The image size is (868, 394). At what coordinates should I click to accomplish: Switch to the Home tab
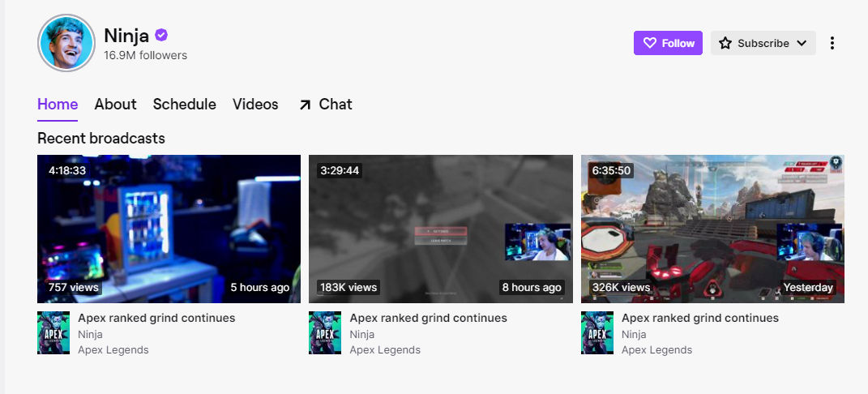58,104
